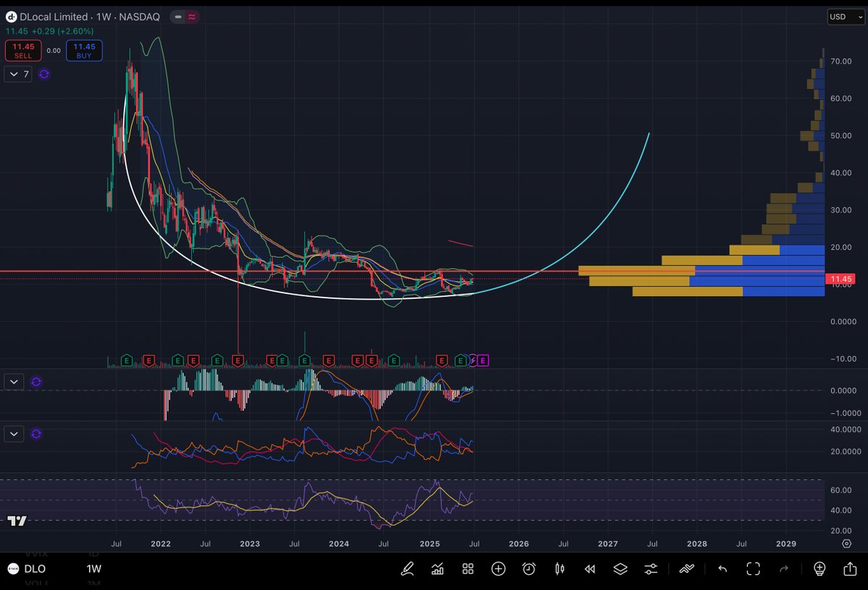Click the 2026 label on time axis
Image resolution: width=868 pixels, height=590 pixels.
tap(518, 543)
